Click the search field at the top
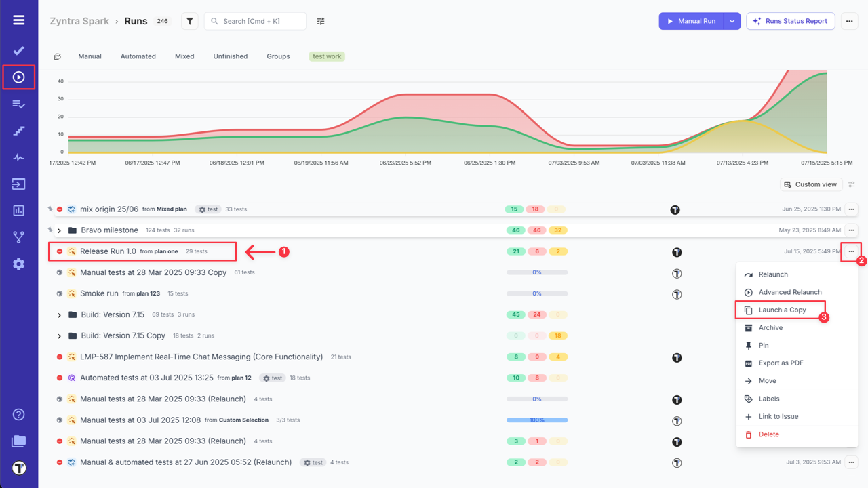The image size is (868, 488). [x=254, y=21]
